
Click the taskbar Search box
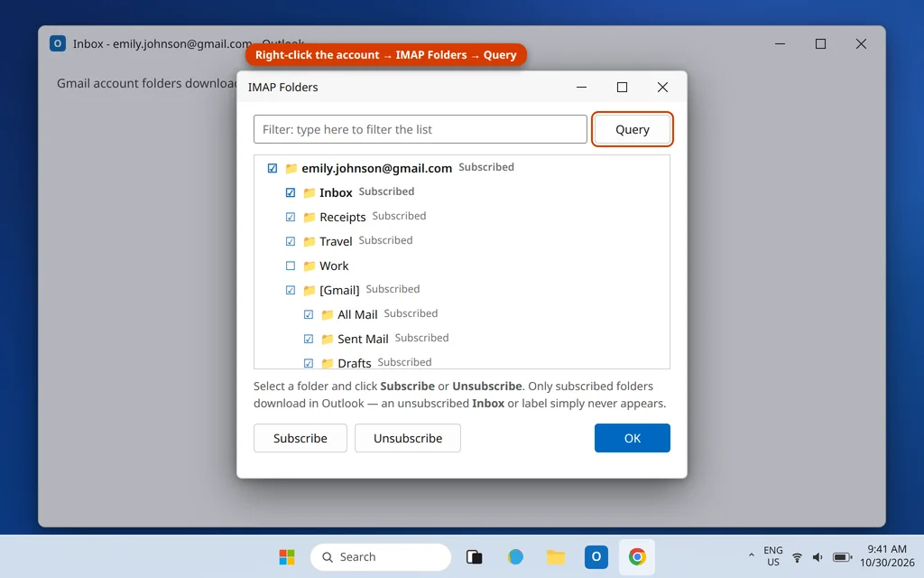click(381, 556)
